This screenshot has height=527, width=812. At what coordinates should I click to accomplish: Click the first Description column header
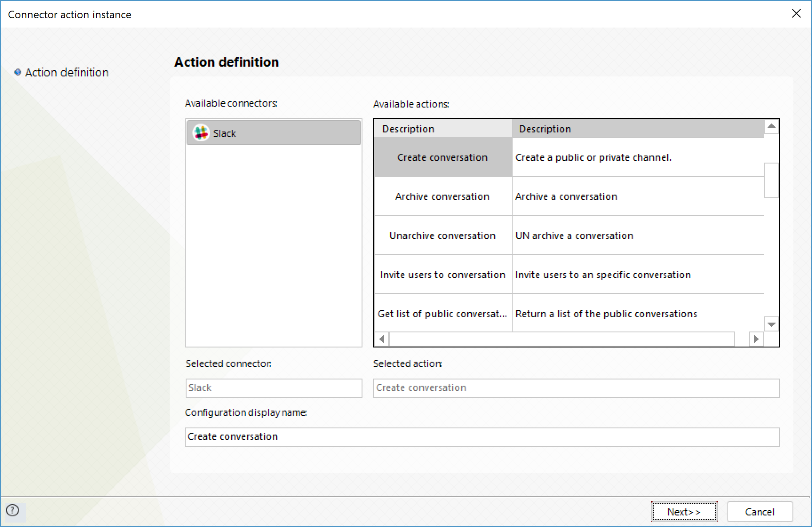pyautogui.click(x=443, y=129)
